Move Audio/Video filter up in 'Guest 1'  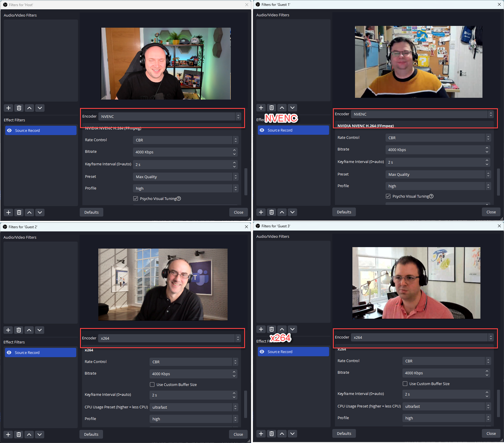click(282, 107)
